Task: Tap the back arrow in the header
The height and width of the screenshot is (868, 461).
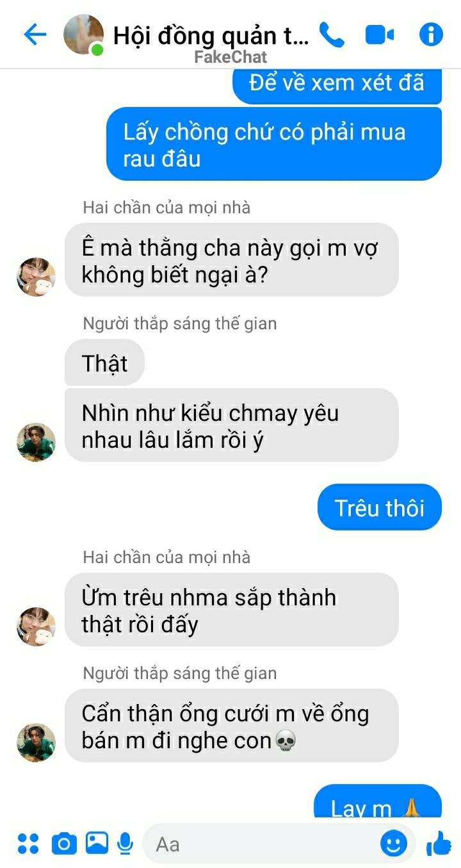Action: [35, 35]
